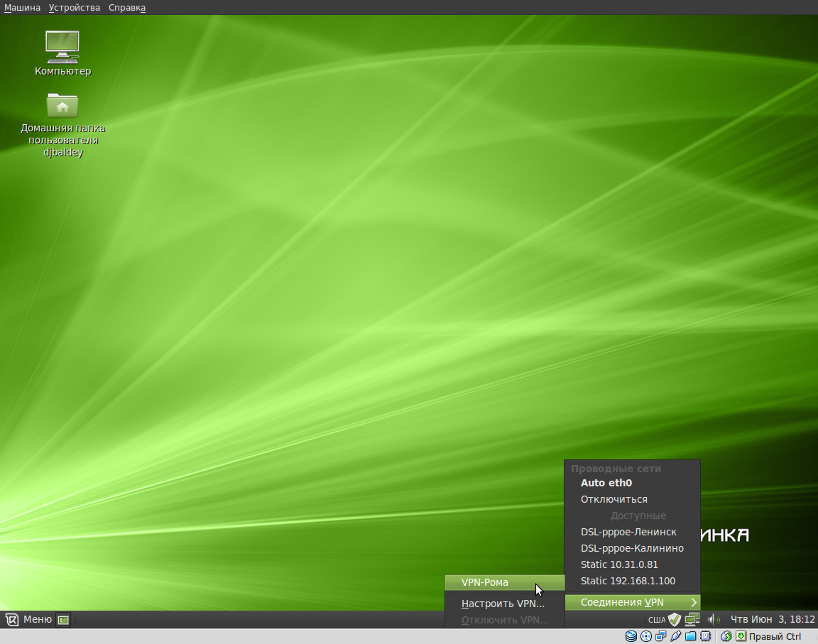This screenshot has height=644, width=818.
Task: Open the Справка menu
Action: pyautogui.click(x=126, y=7)
